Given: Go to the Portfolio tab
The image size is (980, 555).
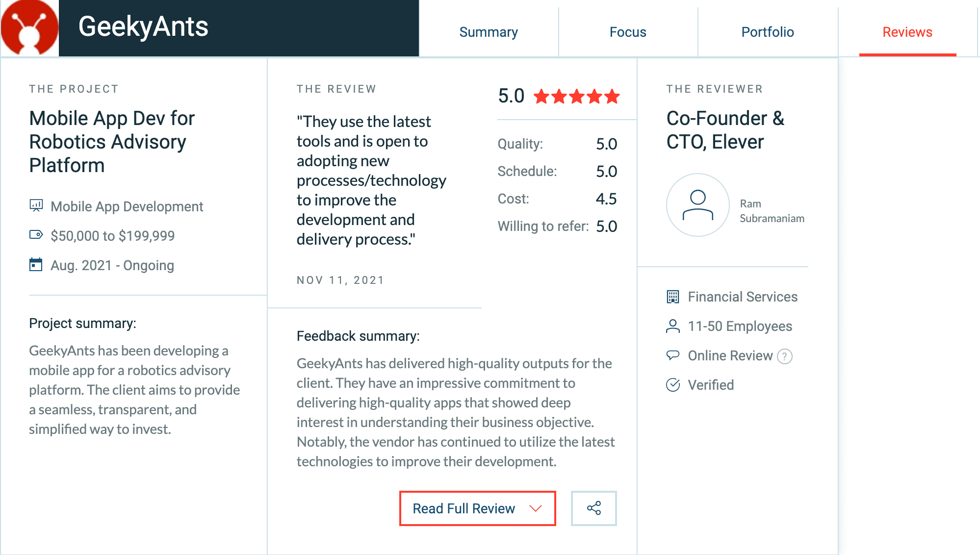Looking at the screenshot, I should point(768,32).
